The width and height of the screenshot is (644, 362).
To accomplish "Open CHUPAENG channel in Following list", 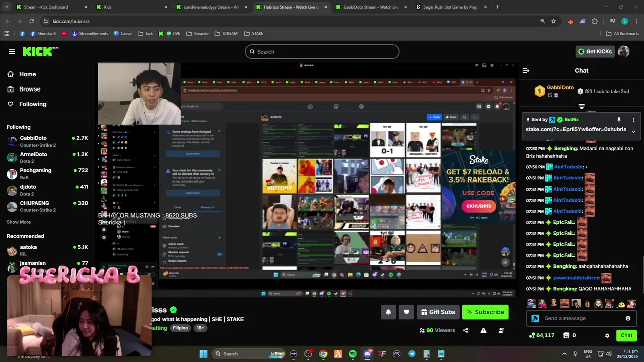I will click(47, 206).
